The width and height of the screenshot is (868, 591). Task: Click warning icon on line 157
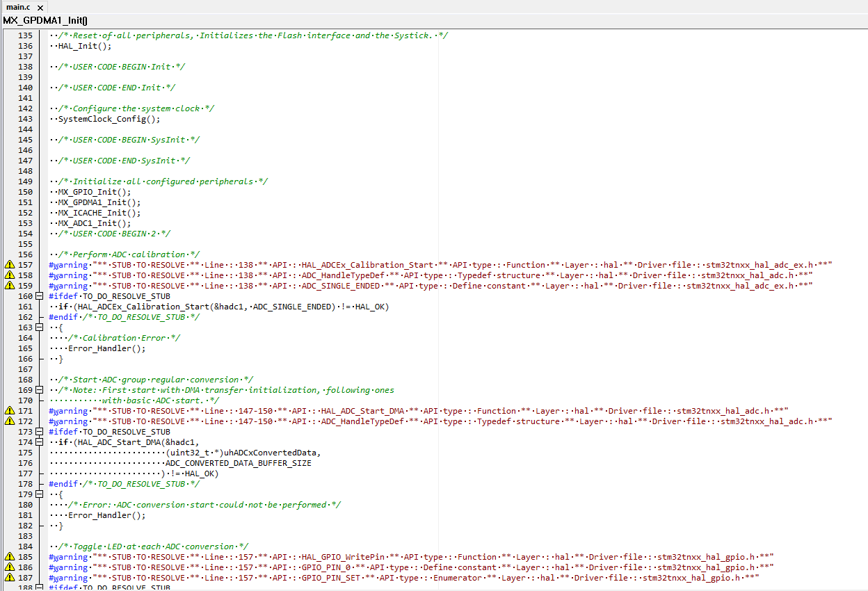(x=10, y=265)
